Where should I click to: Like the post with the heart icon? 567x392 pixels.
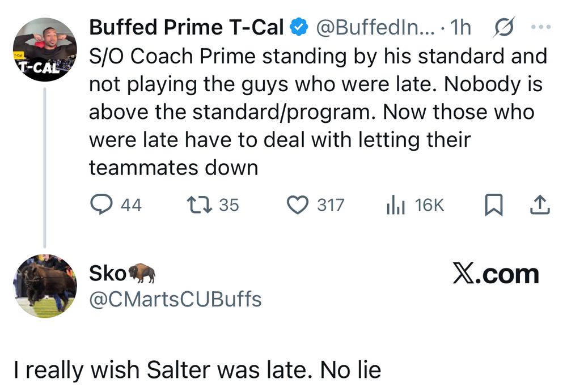point(298,204)
